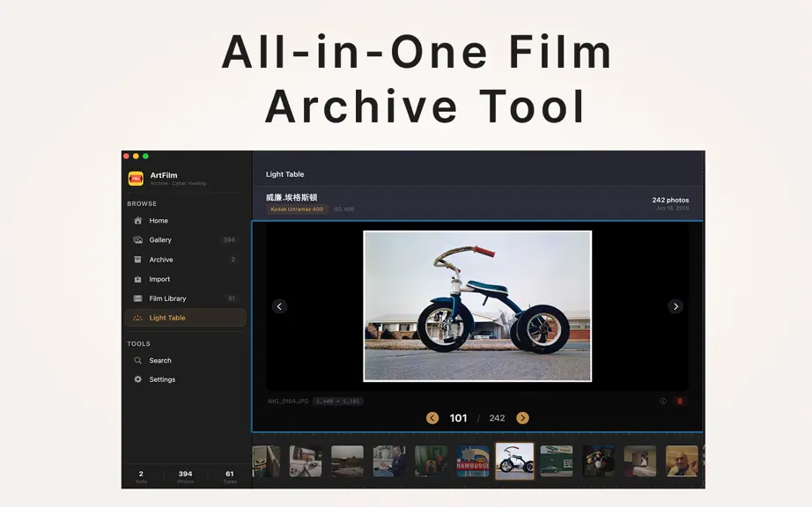Click the Light Table header title
812x507 pixels.
(284, 174)
